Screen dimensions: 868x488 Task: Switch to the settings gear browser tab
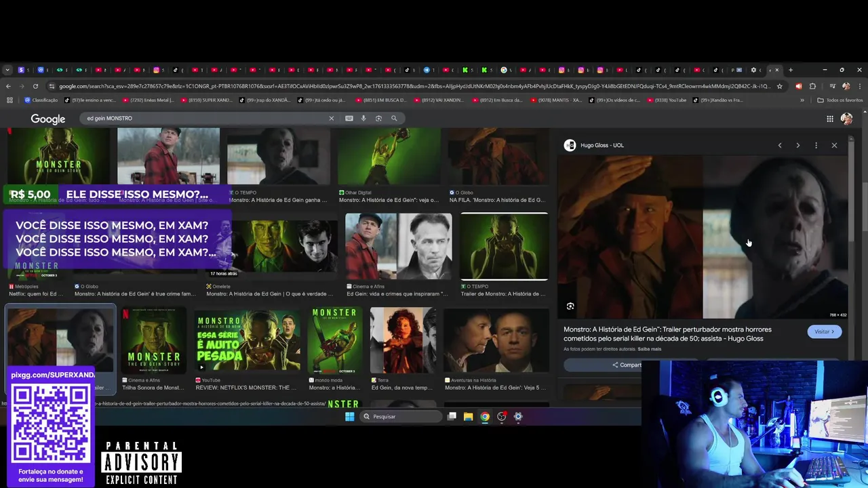[753, 70]
